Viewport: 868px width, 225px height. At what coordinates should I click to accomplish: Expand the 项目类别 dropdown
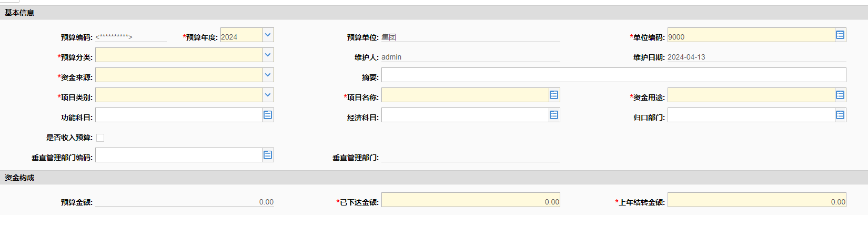pos(268,95)
